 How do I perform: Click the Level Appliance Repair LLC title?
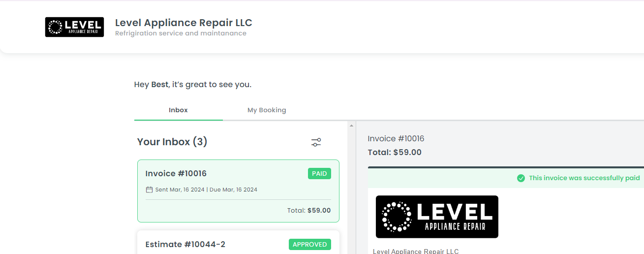point(184,23)
